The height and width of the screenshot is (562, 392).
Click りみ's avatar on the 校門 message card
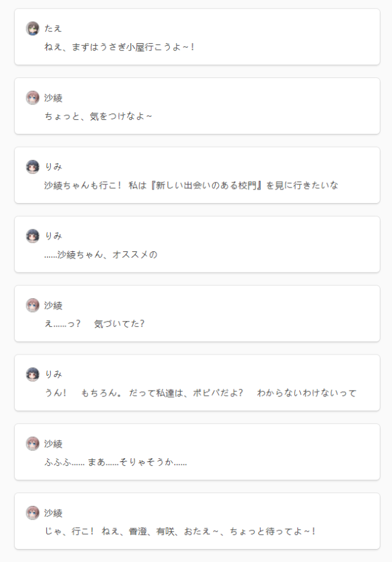[x=33, y=167]
